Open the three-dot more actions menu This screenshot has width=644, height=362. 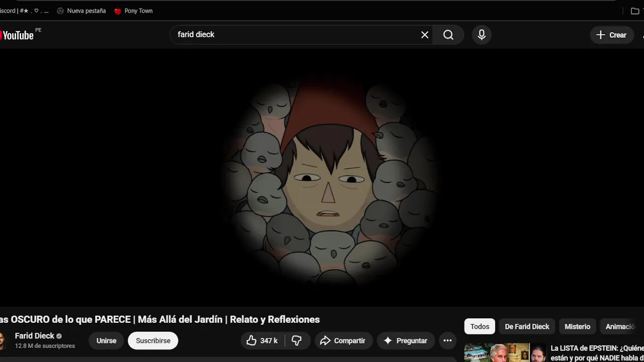click(x=447, y=340)
